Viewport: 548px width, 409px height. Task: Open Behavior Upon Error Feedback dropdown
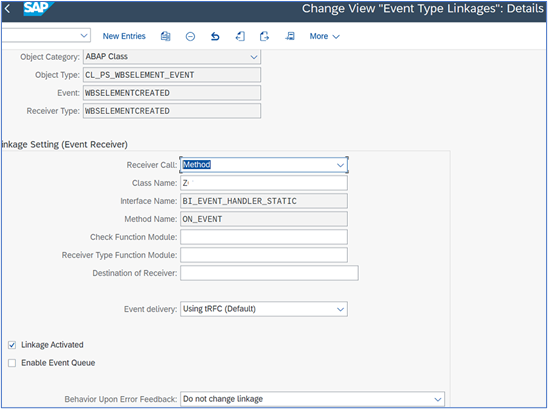click(437, 399)
